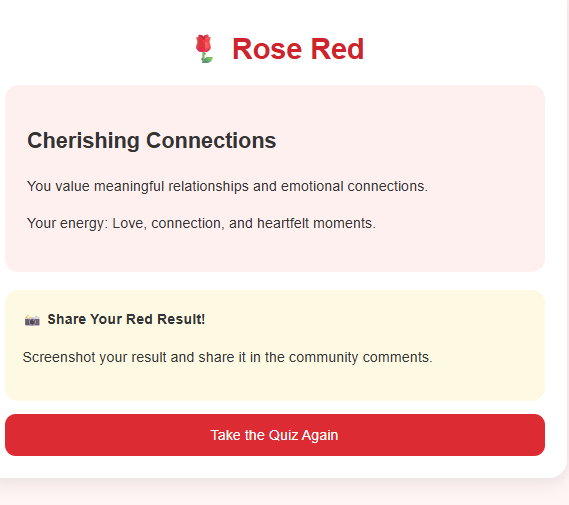This screenshot has width=569, height=505.
Task: Click the phrase meaningful relationships
Action: click(x=171, y=186)
